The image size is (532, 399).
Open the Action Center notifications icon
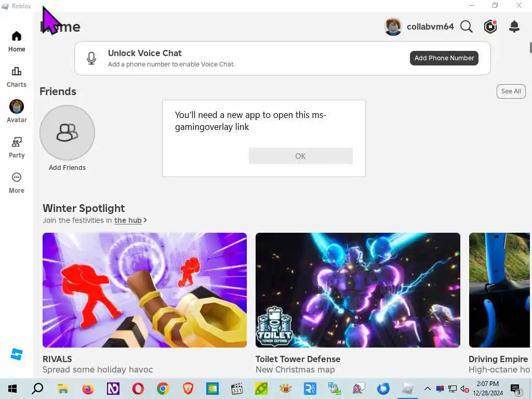tap(516, 389)
